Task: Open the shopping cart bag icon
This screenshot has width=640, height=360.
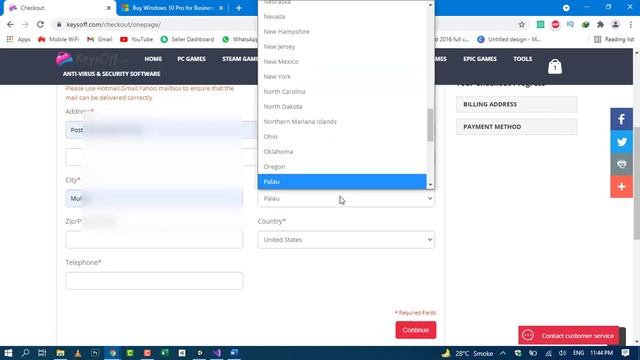Action: click(x=555, y=66)
